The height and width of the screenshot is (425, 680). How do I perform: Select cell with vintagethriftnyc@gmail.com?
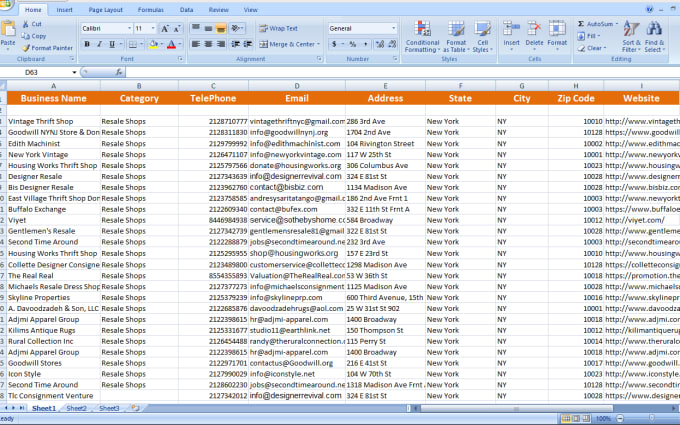[297, 121]
